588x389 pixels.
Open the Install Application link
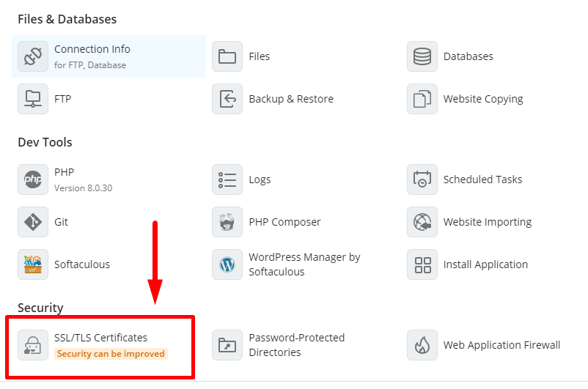pyautogui.click(x=485, y=265)
